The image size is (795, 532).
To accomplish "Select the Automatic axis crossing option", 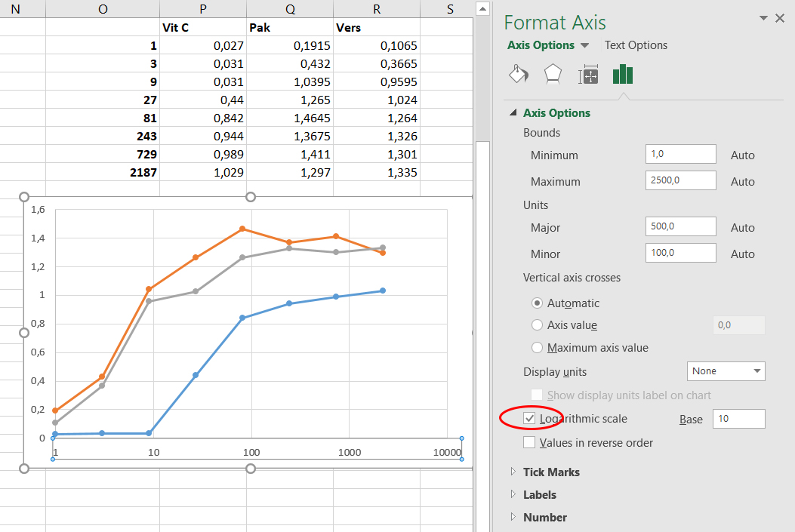I will tap(538, 303).
